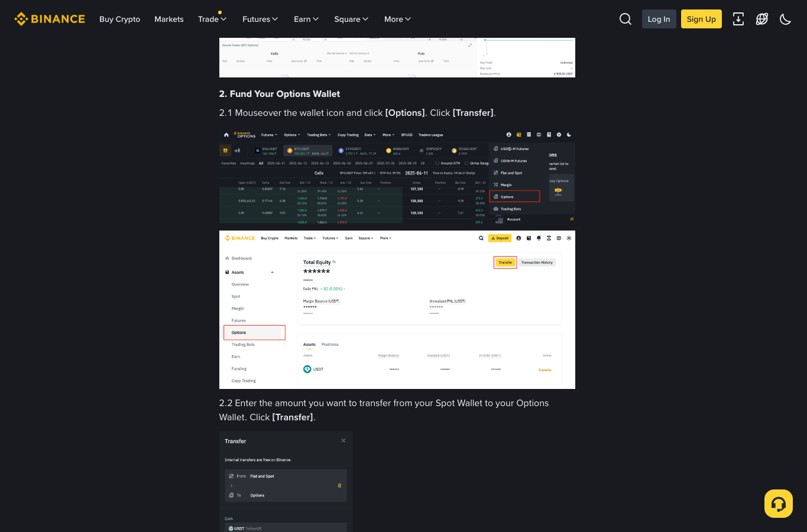The image size is (807, 532).
Task: Expand the Earn dropdown
Action: [306, 19]
